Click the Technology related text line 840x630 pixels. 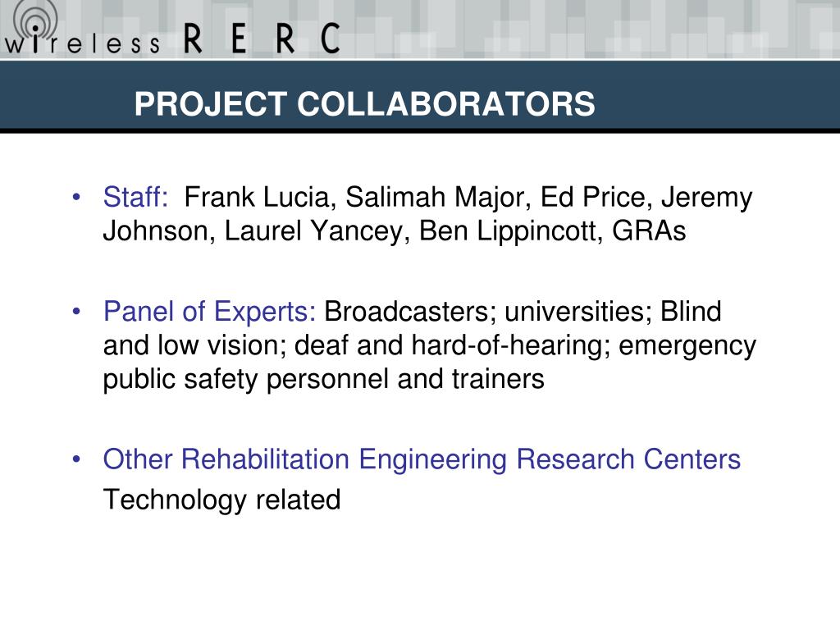point(221,500)
